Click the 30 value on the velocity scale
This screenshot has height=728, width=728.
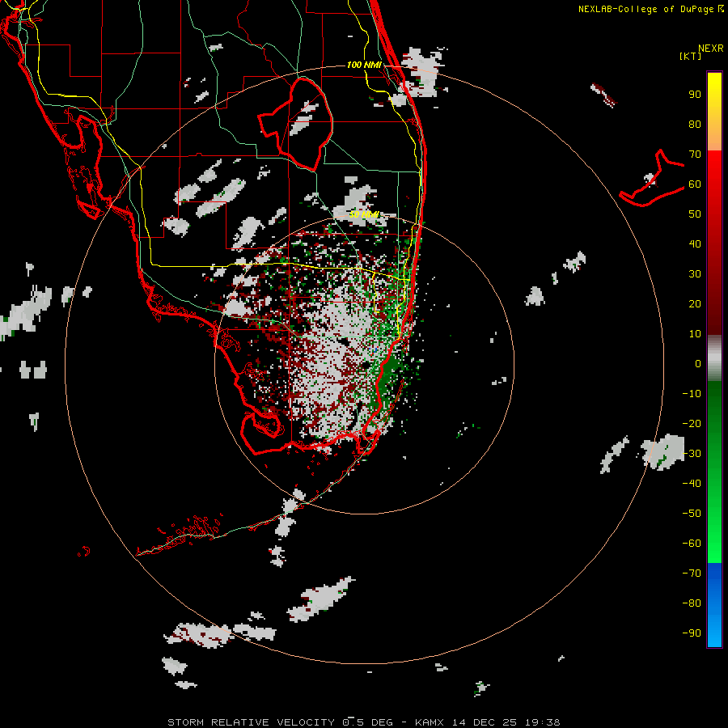695,274
